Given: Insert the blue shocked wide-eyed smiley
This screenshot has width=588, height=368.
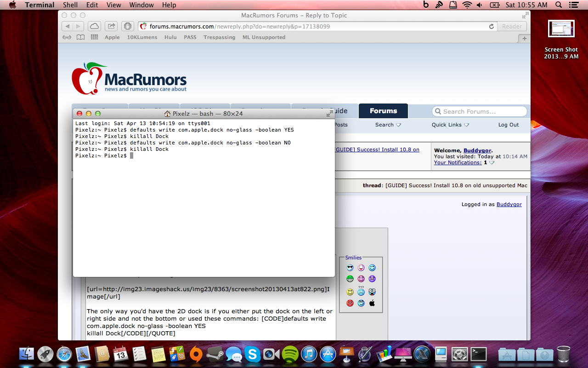Looking at the screenshot, I should pos(372,292).
